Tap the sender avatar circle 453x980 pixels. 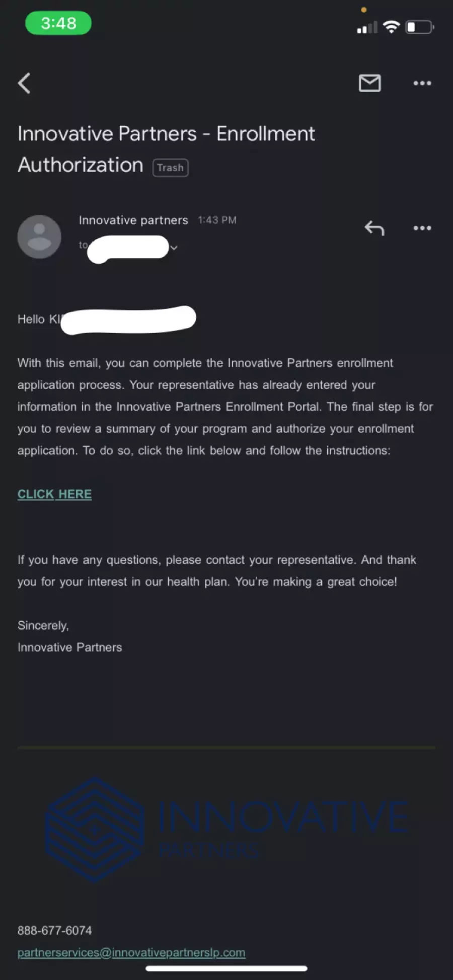(x=39, y=237)
